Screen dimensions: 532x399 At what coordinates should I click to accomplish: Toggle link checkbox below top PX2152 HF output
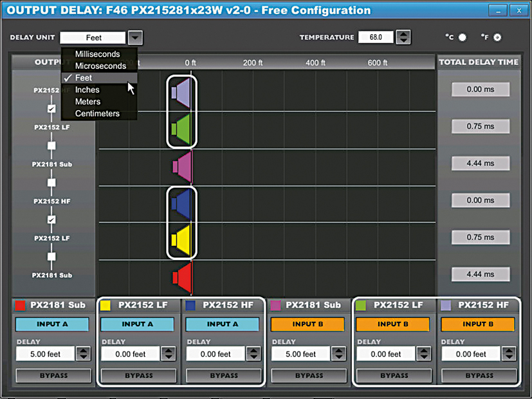click(x=51, y=109)
